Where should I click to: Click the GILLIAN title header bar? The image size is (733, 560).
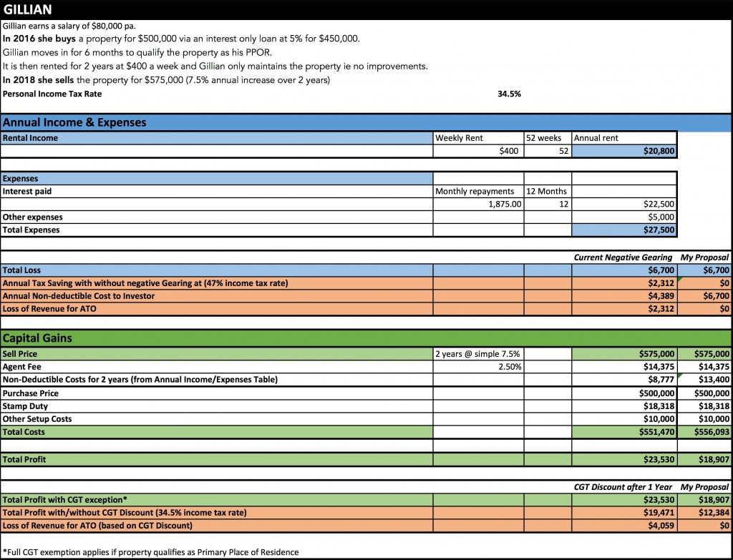coord(366,10)
